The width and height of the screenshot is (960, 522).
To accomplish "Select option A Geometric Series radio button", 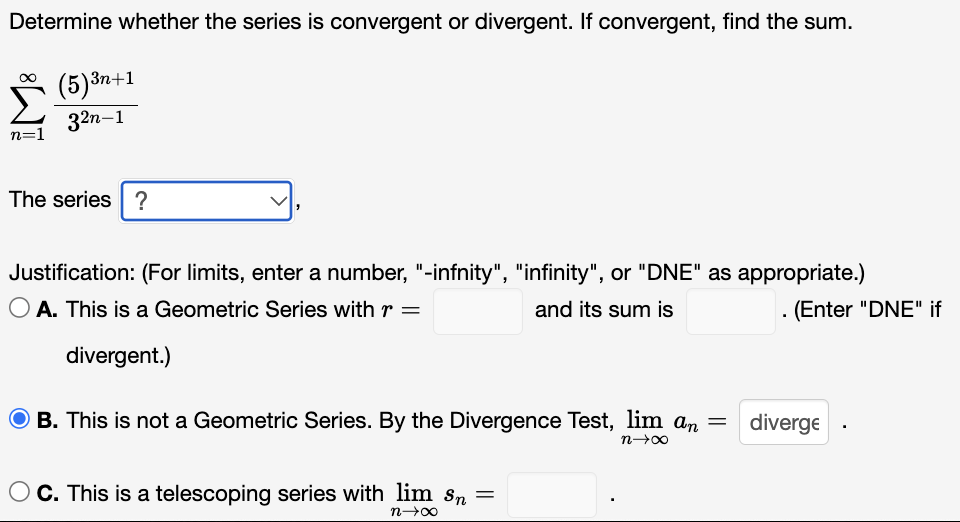I will click(x=20, y=308).
